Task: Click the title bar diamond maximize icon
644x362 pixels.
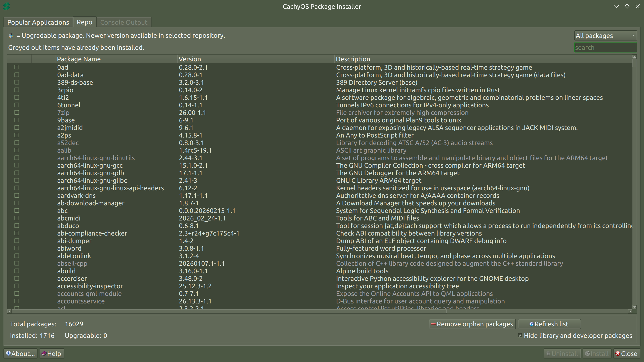Action: point(627,7)
